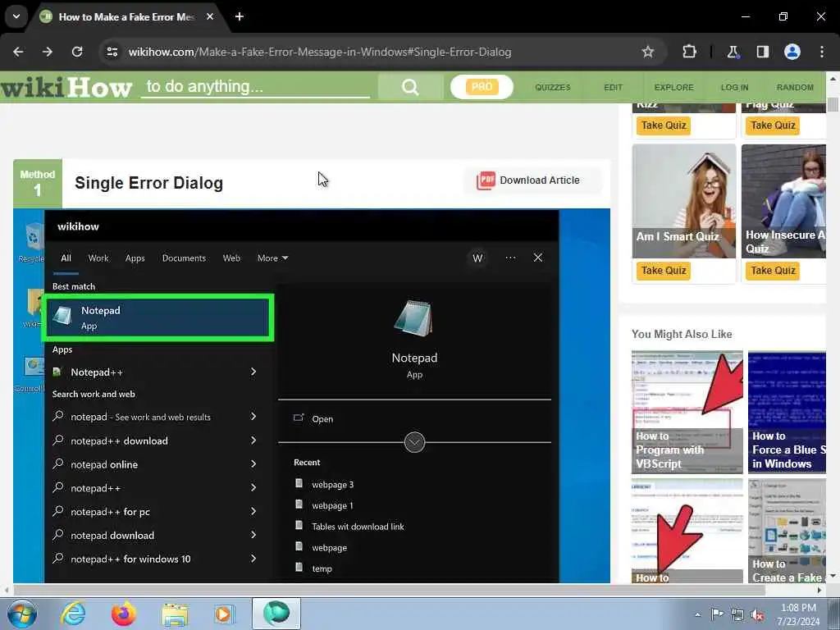This screenshot has height=630, width=840.
Task: Click the muted volume tray icon
Action: [x=757, y=615]
